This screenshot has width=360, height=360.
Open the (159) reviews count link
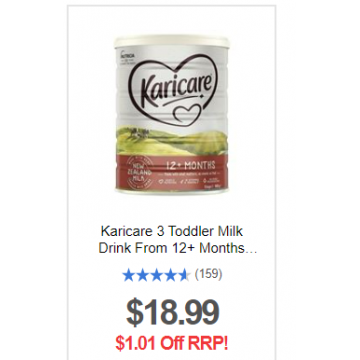coord(208,275)
